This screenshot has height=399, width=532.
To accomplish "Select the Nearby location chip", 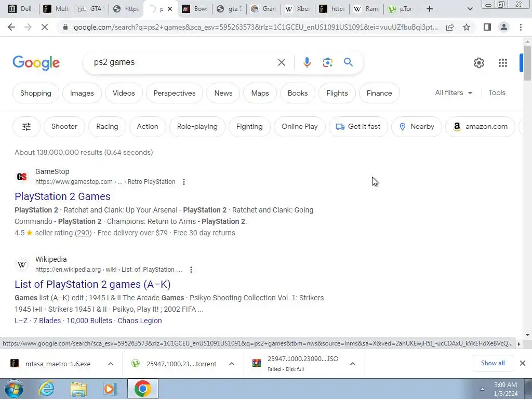I will pos(416,127).
